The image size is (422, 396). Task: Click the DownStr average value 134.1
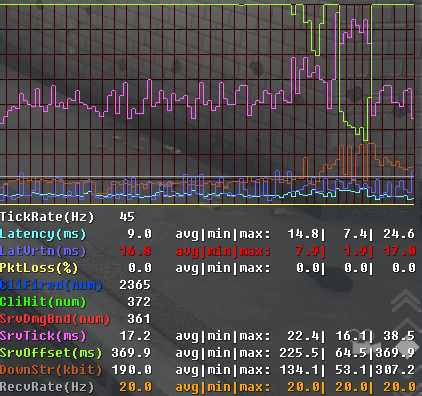[300, 370]
